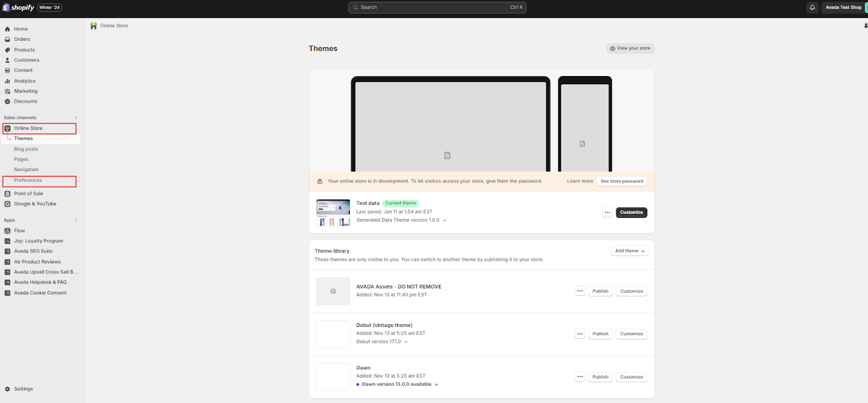The width and height of the screenshot is (868, 403).
Task: Customize the current Test data theme
Action: click(631, 212)
